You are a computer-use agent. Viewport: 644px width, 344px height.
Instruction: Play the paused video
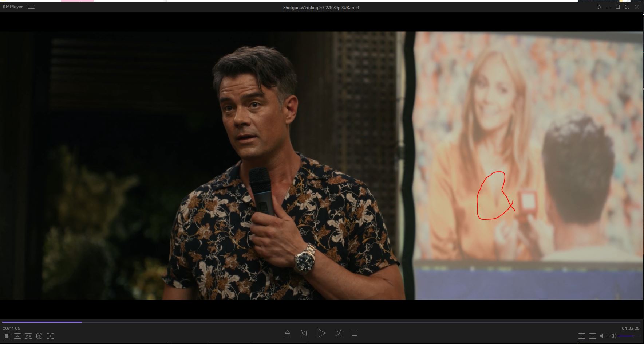(x=321, y=333)
